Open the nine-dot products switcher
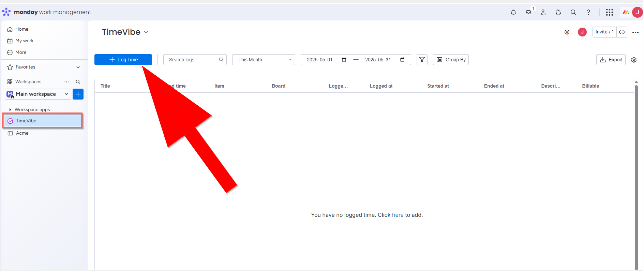The image size is (644, 271). point(610,12)
